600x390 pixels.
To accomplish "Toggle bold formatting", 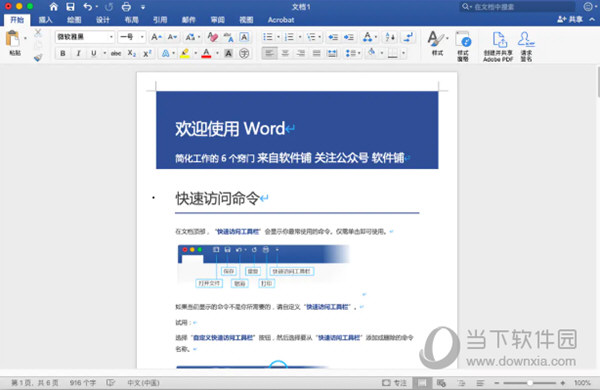I will (x=63, y=53).
